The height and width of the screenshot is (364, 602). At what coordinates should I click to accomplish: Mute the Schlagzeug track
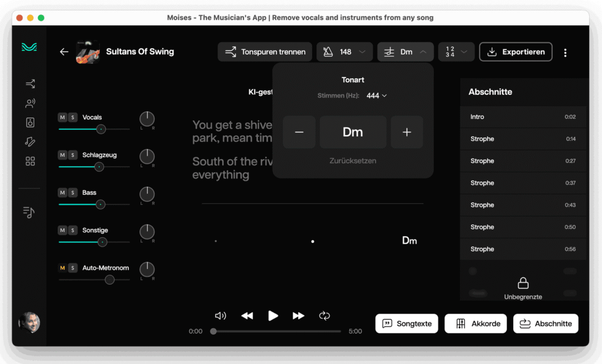point(62,155)
